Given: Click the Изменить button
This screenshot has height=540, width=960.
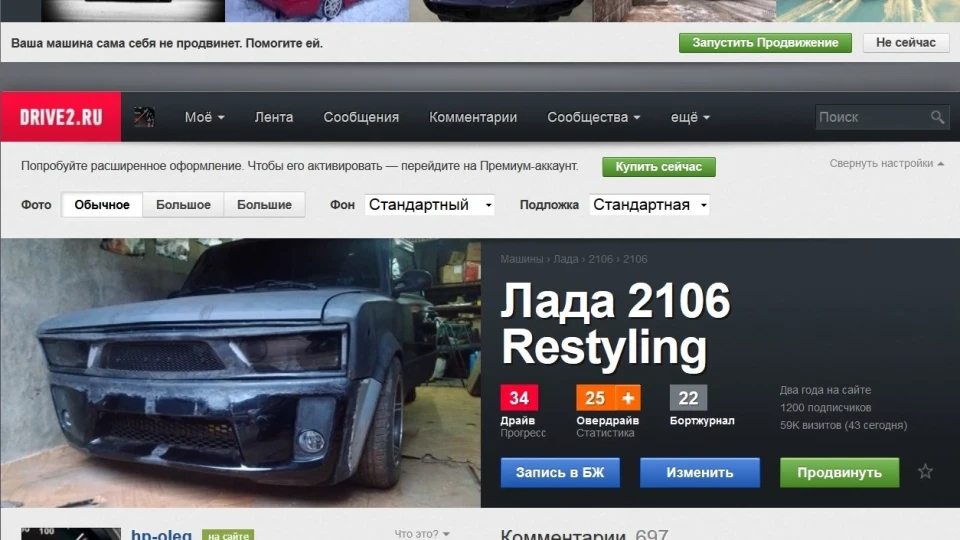Looking at the screenshot, I should pyautogui.click(x=700, y=473).
